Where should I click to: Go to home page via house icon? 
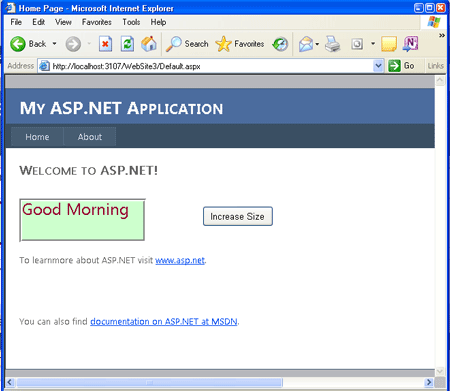pyautogui.click(x=149, y=44)
